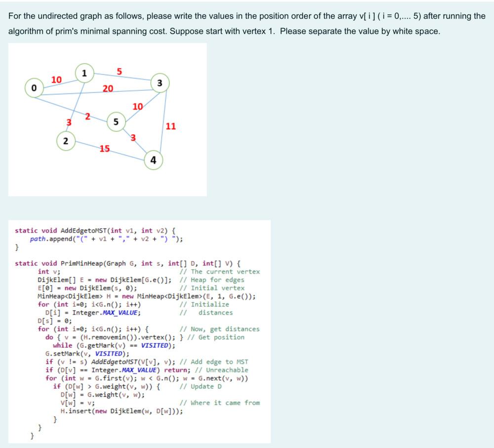This screenshot has width=494, height=448.
Task: Click the edge weight 5 near vertex 1
Action: (119, 71)
